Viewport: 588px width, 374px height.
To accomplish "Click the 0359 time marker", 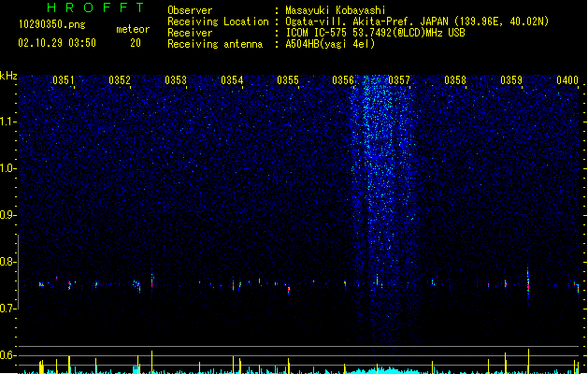I will (511, 80).
